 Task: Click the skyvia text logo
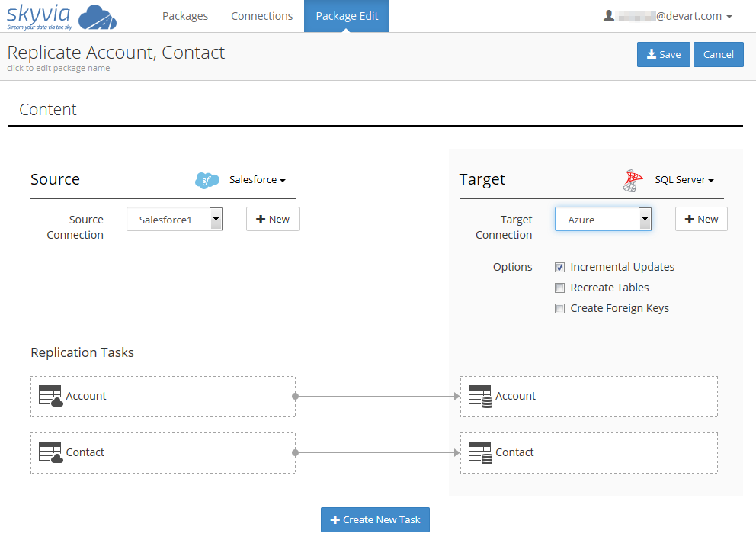[x=39, y=17]
